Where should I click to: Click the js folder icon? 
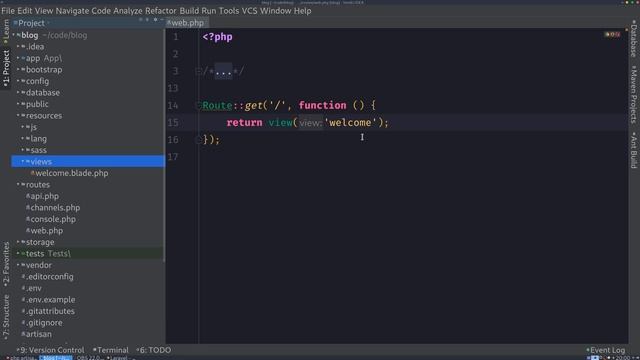point(28,127)
